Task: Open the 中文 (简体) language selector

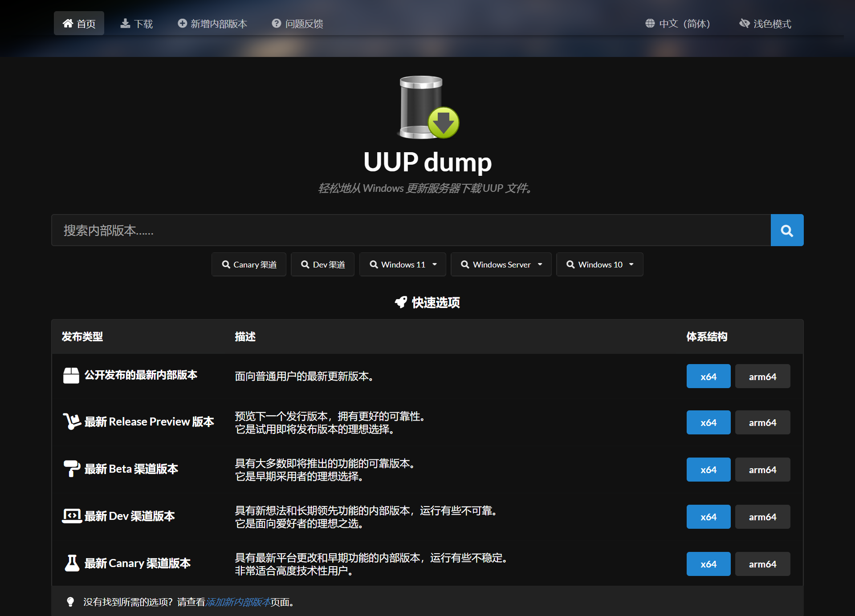Action: point(677,24)
